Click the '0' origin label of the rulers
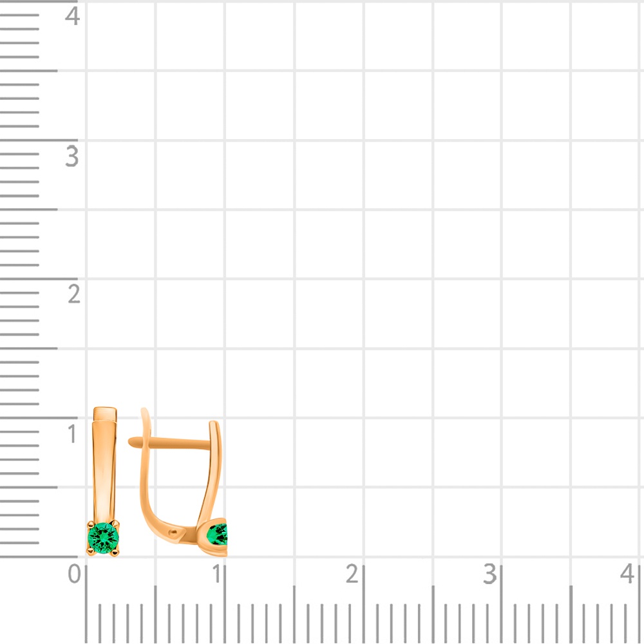The height and width of the screenshot is (644, 644). point(74,574)
